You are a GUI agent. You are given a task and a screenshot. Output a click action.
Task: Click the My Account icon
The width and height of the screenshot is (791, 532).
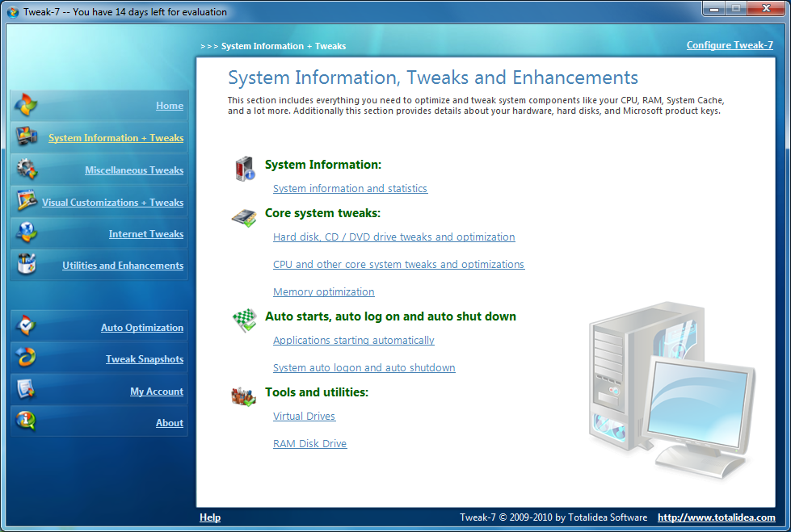(25, 389)
